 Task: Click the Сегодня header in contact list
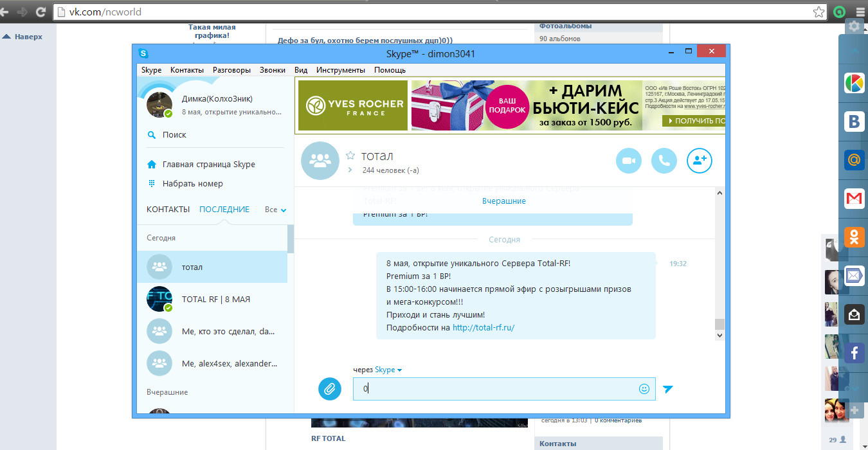tap(161, 238)
